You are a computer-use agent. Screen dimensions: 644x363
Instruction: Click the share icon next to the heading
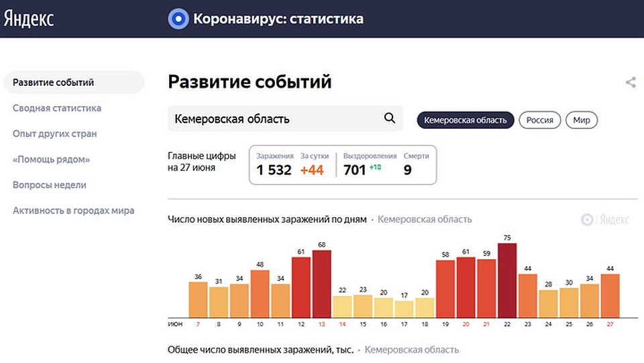tap(631, 82)
